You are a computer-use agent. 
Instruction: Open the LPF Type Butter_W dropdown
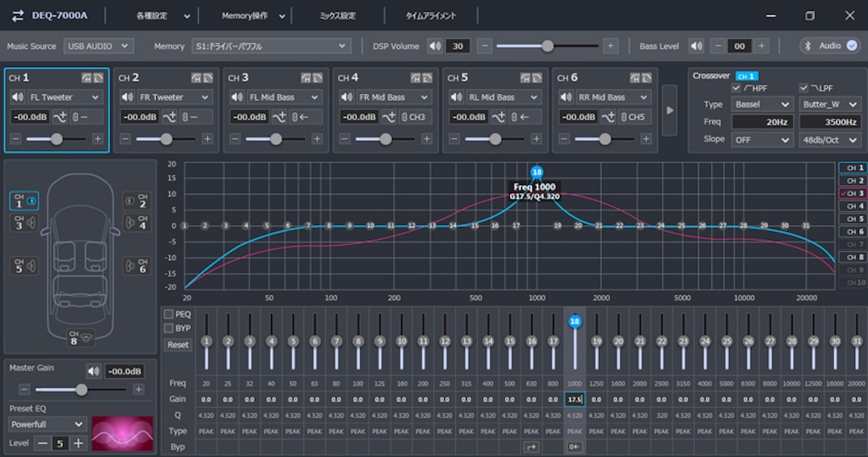[830, 104]
